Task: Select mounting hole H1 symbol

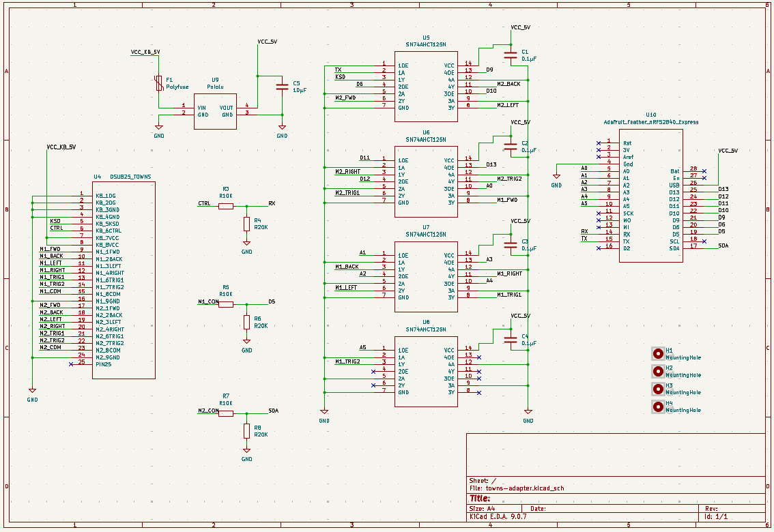Action: tap(658, 353)
